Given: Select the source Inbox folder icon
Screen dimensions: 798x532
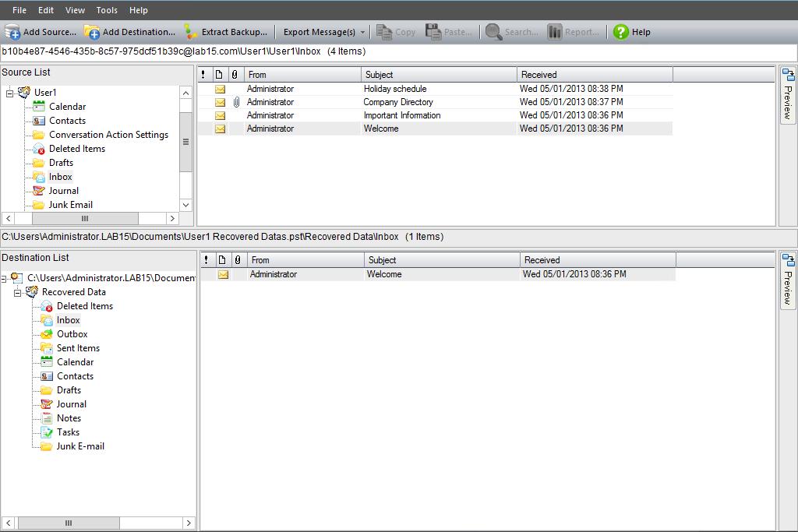Looking at the screenshot, I should coord(39,177).
